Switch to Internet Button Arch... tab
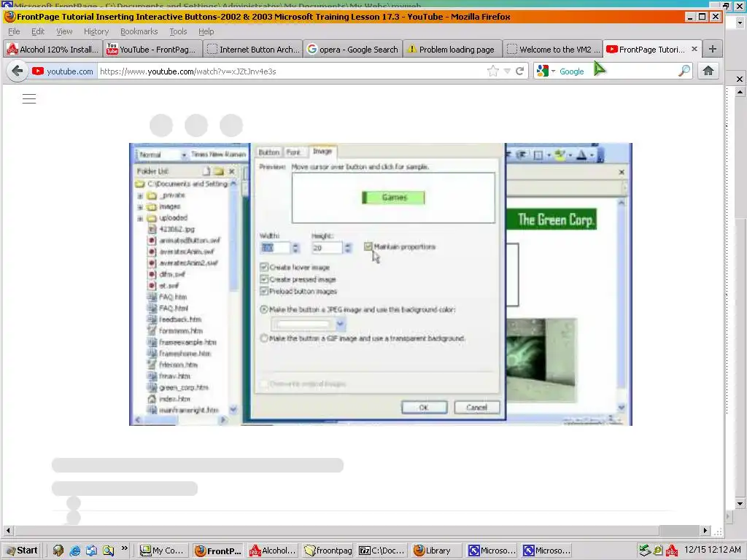747x560 pixels. (253, 50)
